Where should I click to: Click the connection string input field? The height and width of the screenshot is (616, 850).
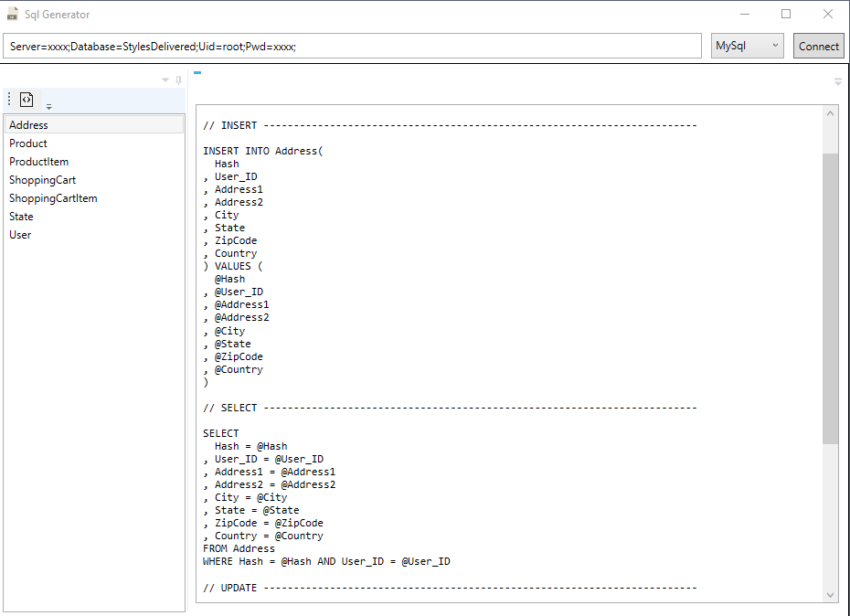pyautogui.click(x=352, y=45)
